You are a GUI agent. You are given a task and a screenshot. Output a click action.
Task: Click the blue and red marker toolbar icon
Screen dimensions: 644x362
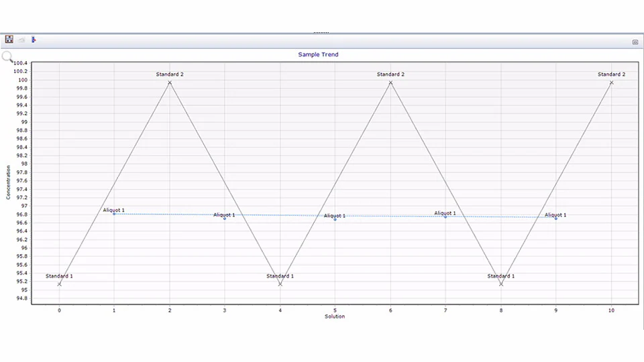pyautogui.click(x=34, y=40)
